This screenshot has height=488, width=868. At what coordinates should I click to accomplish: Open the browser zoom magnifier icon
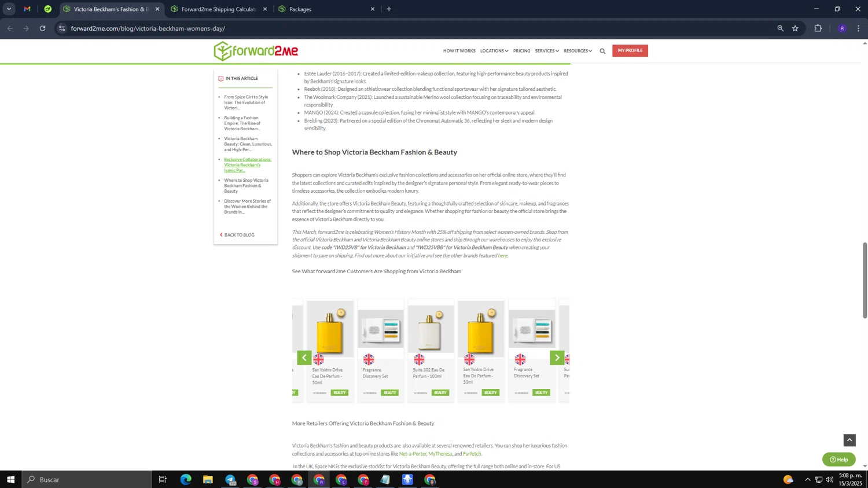click(x=780, y=28)
